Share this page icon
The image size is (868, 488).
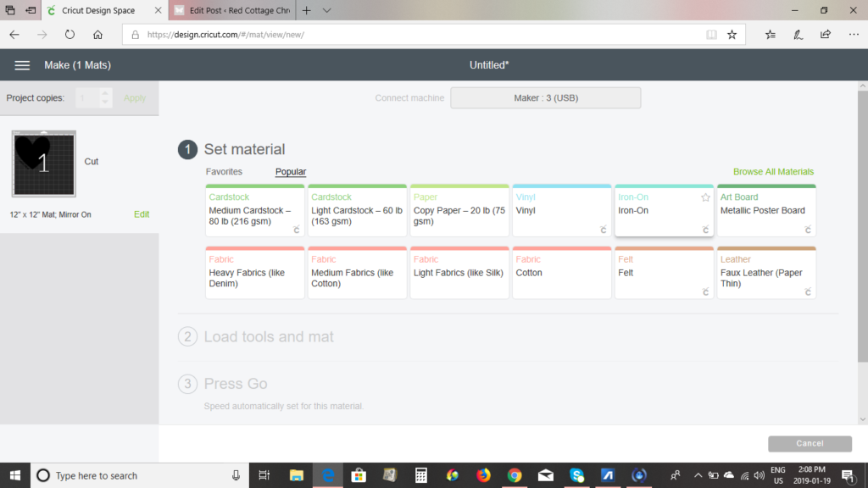tap(826, 34)
